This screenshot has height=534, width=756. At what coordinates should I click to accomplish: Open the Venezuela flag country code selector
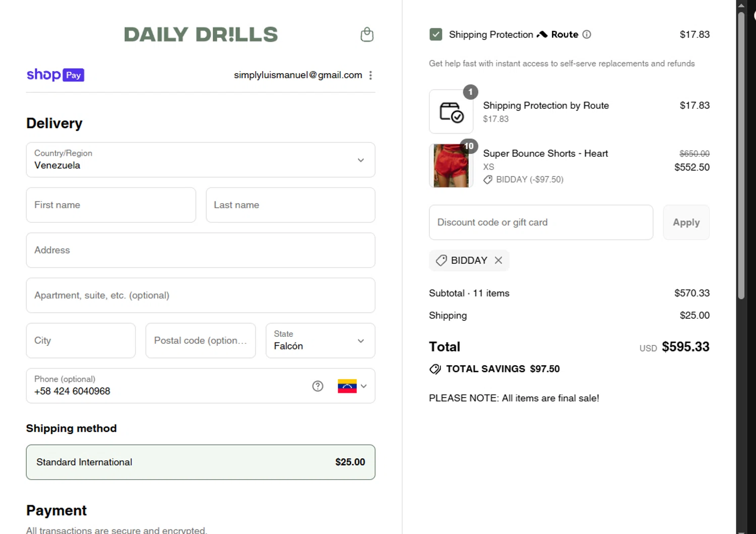pos(352,386)
